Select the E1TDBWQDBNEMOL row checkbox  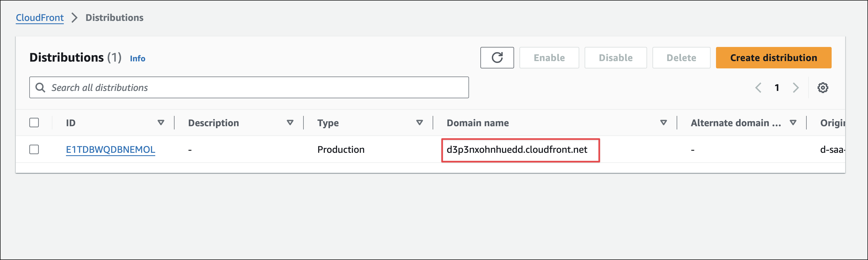[34, 149]
